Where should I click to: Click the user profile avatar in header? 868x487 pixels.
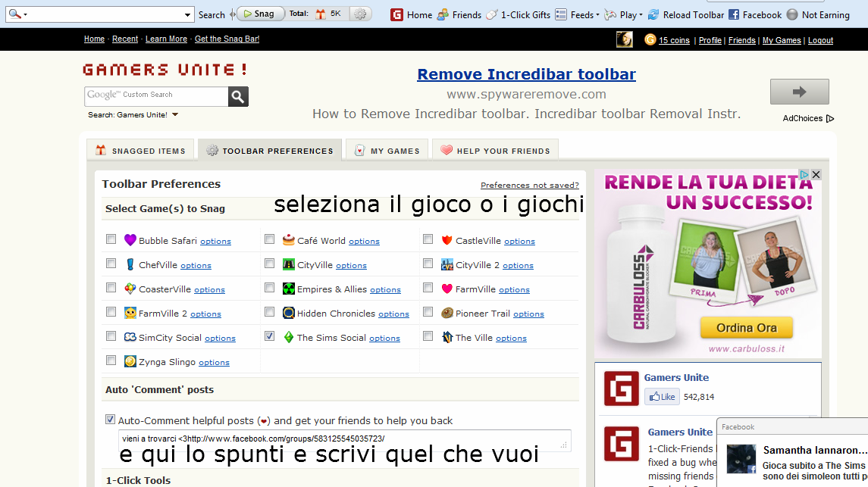point(625,39)
